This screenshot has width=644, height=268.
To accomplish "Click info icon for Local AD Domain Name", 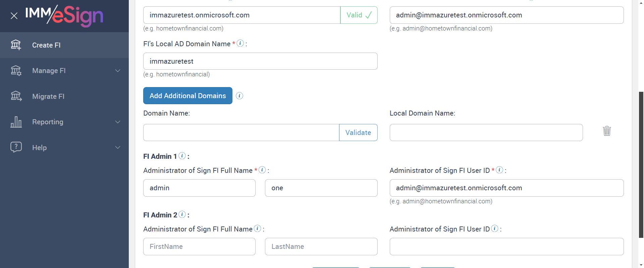I will coord(240,43).
